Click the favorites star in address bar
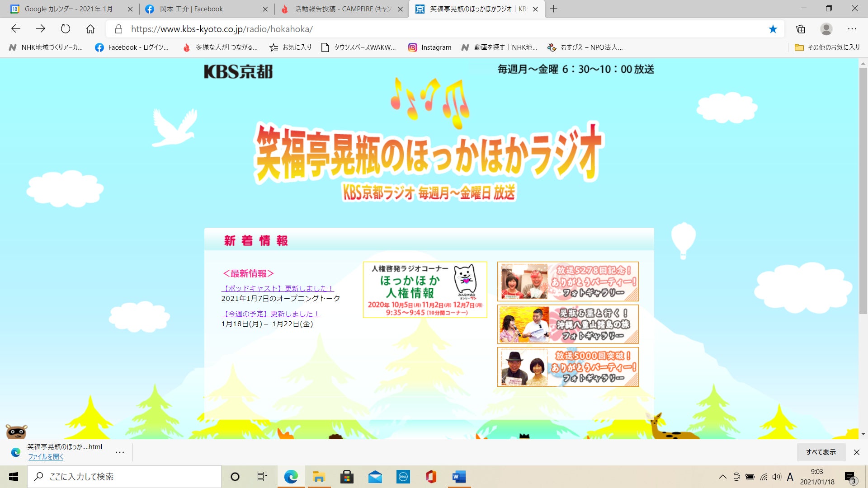 click(773, 29)
